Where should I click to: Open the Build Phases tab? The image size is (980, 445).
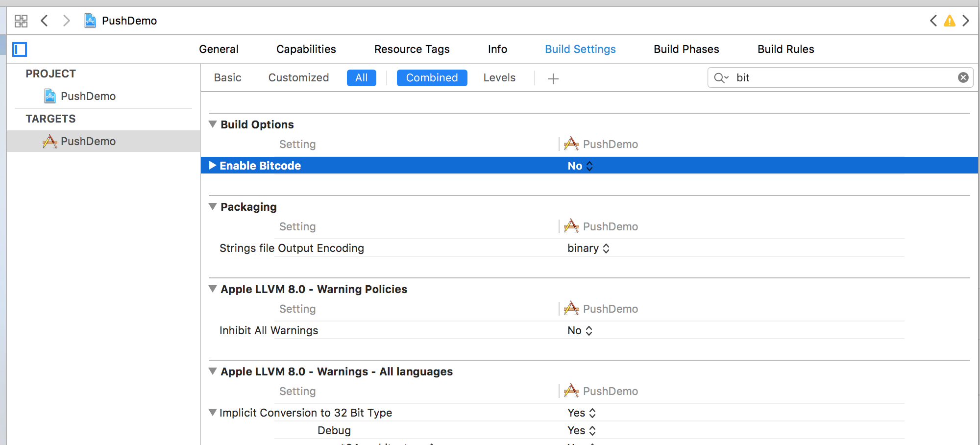686,49
